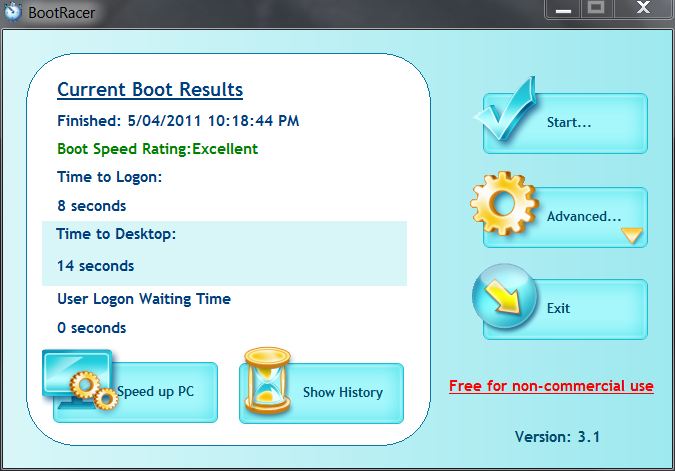Viewport: 675px width, 471px height.
Task: Click the Exit button label
Action: 558,308
